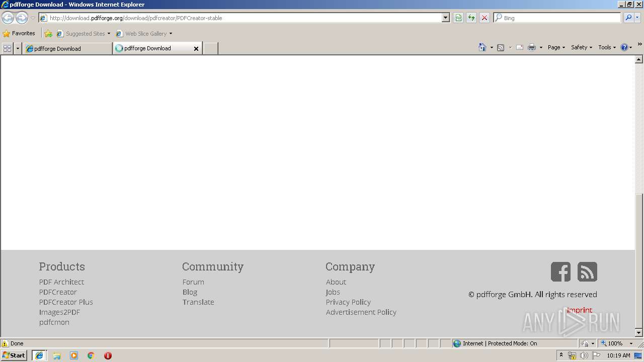Image resolution: width=644 pixels, height=362 pixels.
Task: Click the Read Mail envelope icon
Action: tap(520, 47)
